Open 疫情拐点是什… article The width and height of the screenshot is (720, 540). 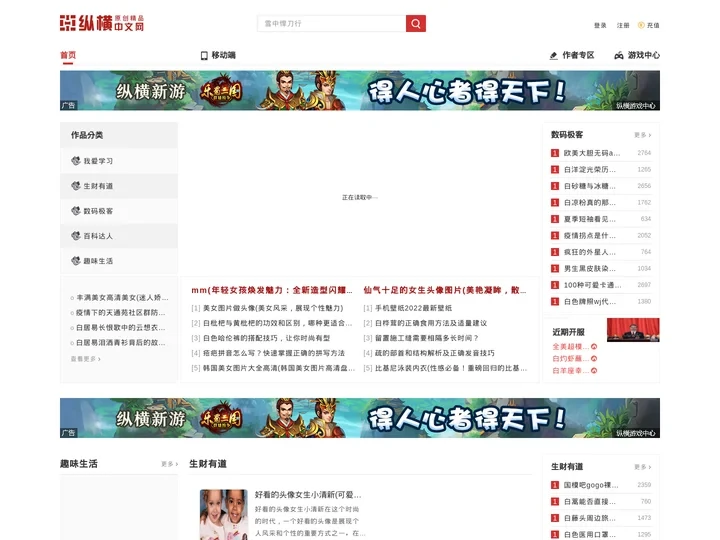coord(590,236)
